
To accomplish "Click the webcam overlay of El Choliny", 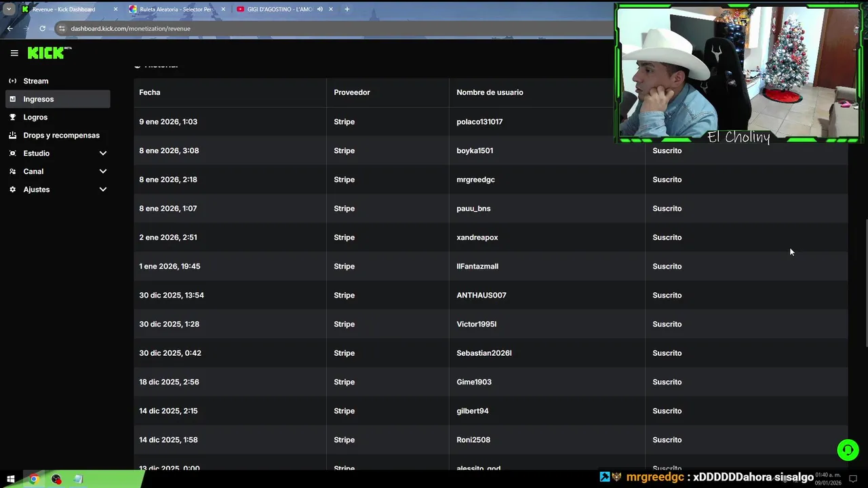I will 738,73.
